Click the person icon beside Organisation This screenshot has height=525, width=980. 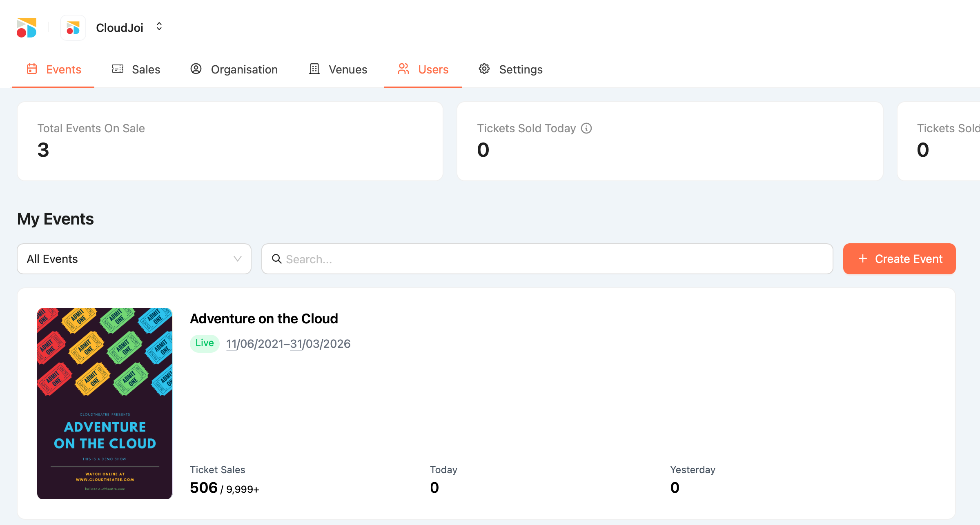pyautogui.click(x=196, y=69)
